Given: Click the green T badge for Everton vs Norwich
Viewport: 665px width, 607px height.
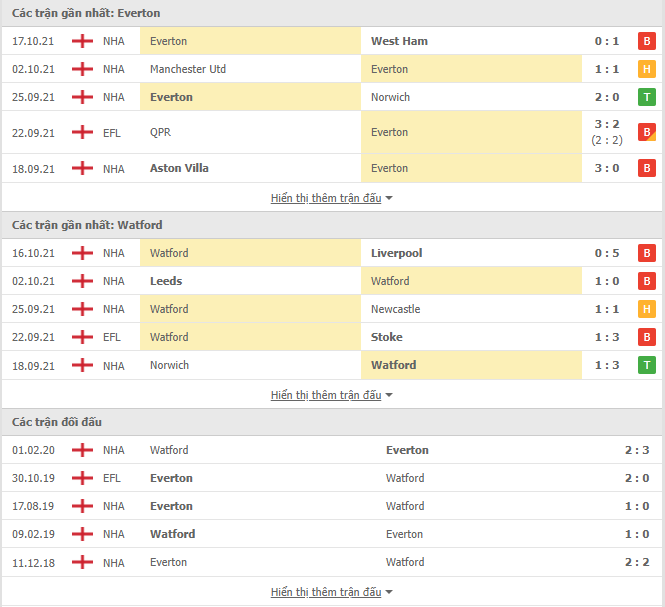Looking at the screenshot, I should click(646, 97).
